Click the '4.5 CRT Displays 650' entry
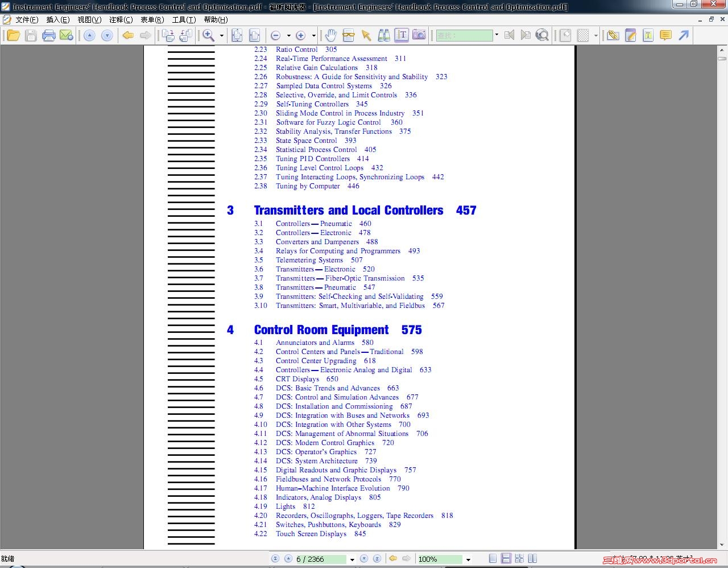Image resolution: width=728 pixels, height=568 pixels. 296,379
